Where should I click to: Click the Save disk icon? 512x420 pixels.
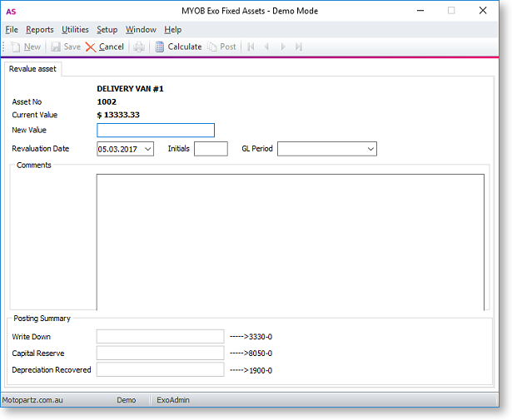56,47
